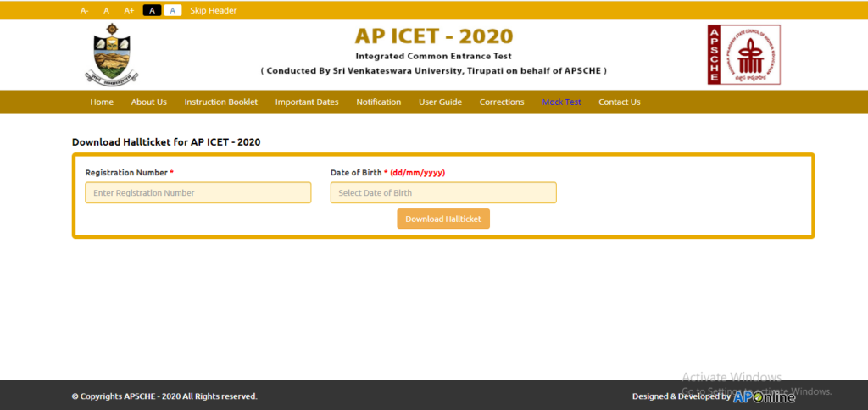The height and width of the screenshot is (410, 868).
Task: Click the copyright APSCHE - 2020 footer text
Action: click(164, 396)
